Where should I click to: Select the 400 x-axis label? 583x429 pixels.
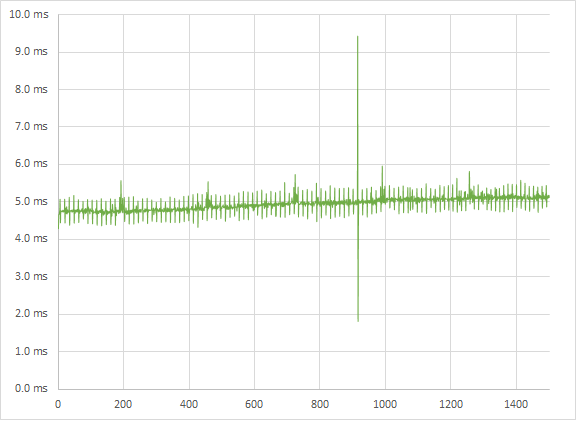(x=189, y=404)
